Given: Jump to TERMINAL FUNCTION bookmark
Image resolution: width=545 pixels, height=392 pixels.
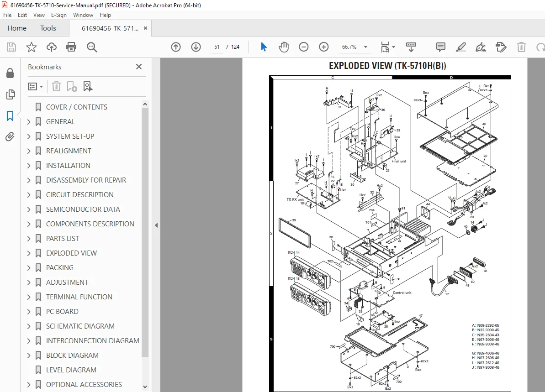Looking at the screenshot, I should (79, 297).
